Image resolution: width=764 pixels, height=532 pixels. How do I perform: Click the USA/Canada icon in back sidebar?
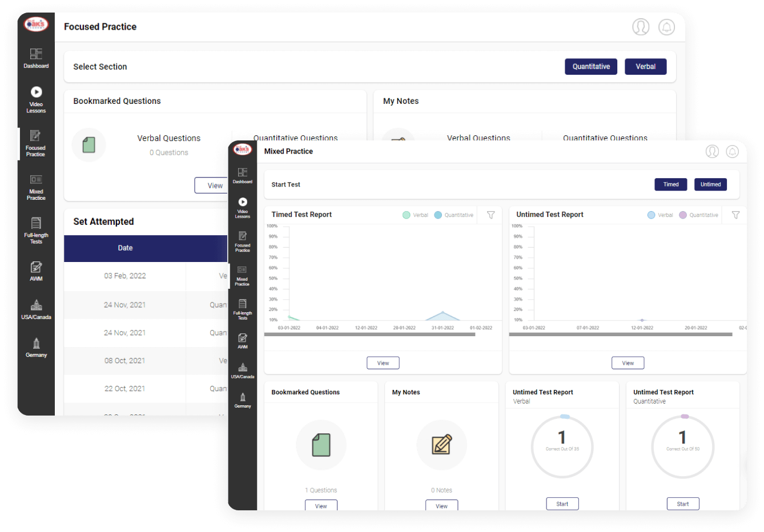36,309
